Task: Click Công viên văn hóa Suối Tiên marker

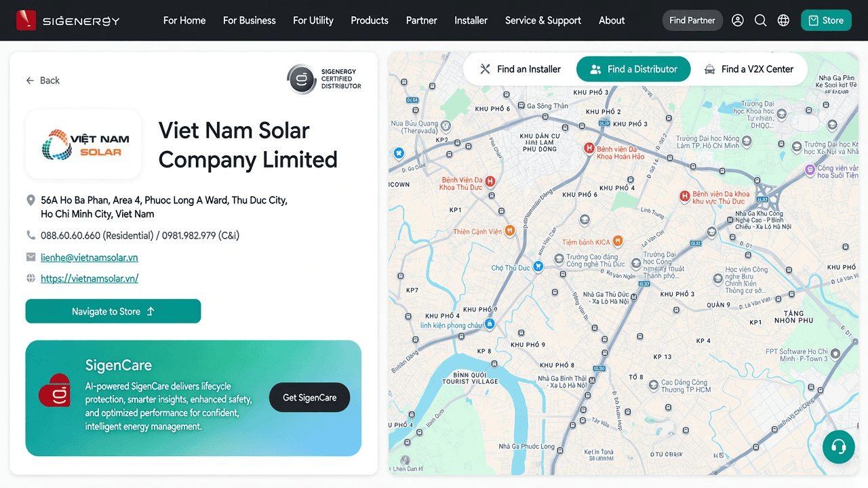Action: pos(810,169)
